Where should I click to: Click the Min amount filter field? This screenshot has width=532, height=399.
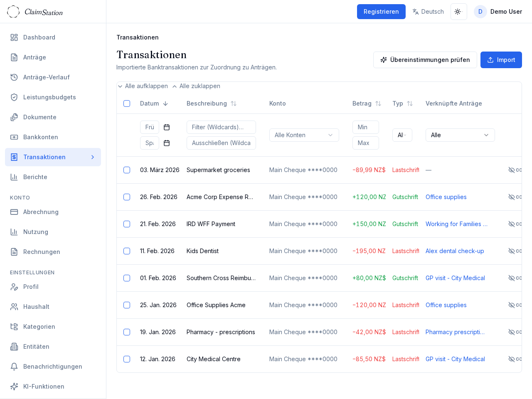[365, 127]
